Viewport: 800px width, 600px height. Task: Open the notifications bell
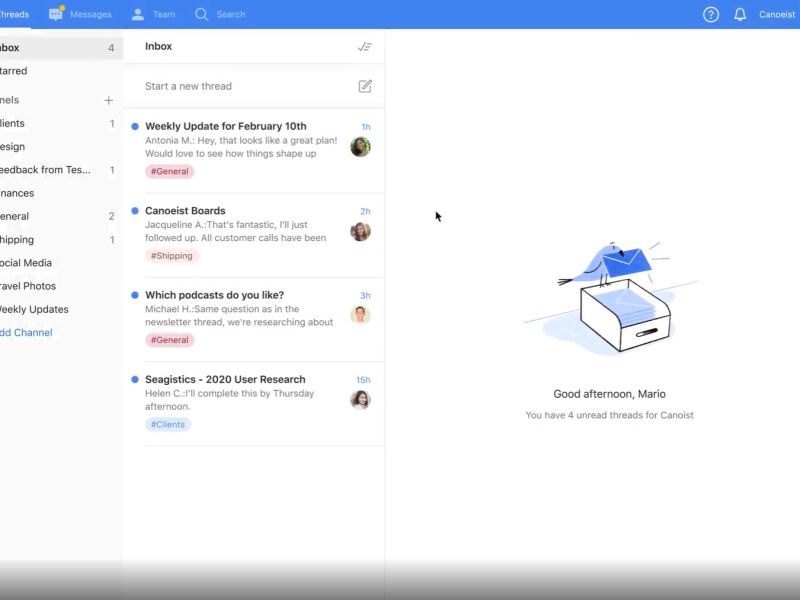click(740, 14)
